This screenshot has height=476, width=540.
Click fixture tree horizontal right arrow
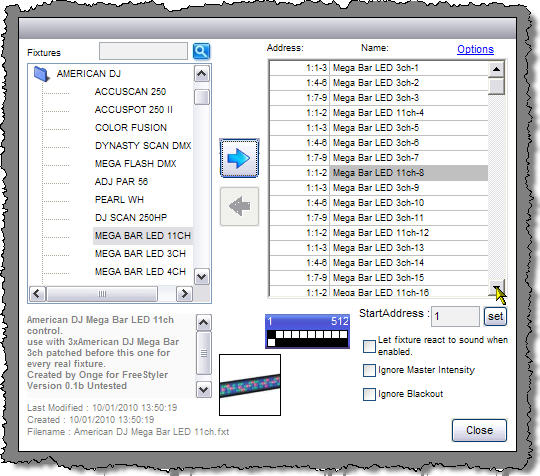[184, 294]
